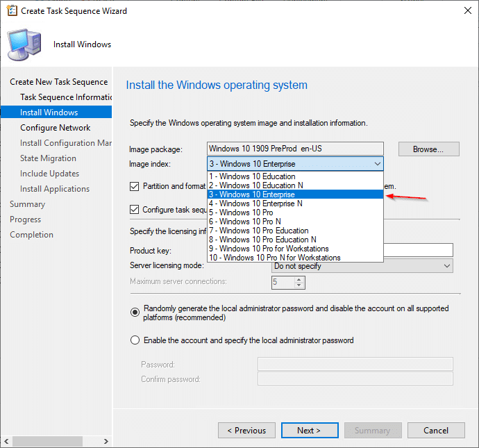
Task: Go to Completion step in sidebar
Action: click(x=31, y=235)
